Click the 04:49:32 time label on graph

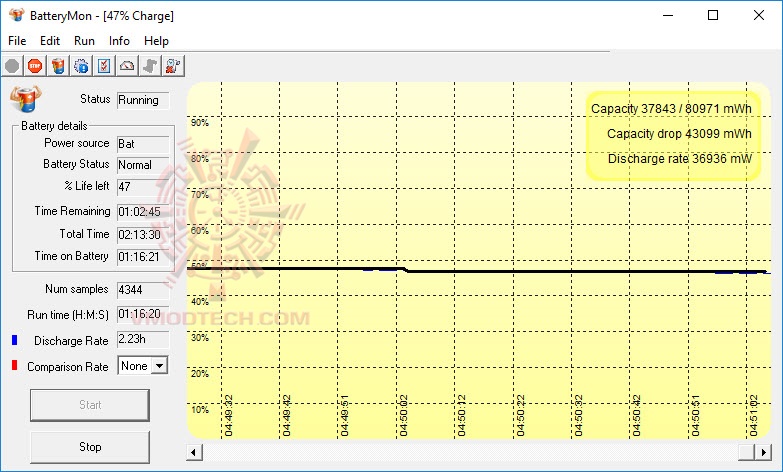(229, 416)
